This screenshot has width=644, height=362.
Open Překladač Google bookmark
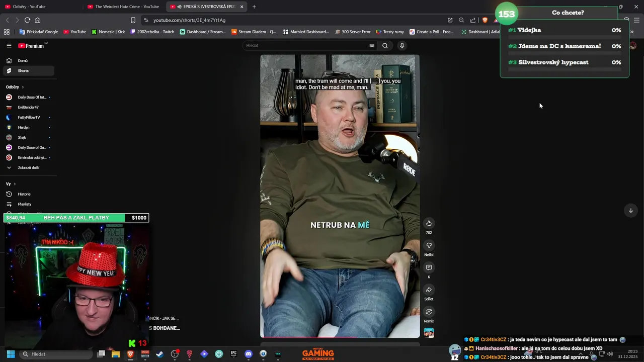point(38,32)
